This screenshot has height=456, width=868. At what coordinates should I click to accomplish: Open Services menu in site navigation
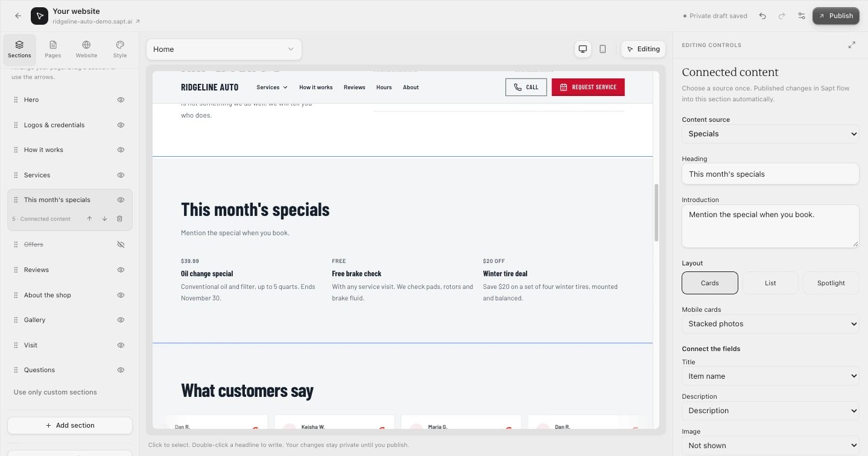point(272,87)
